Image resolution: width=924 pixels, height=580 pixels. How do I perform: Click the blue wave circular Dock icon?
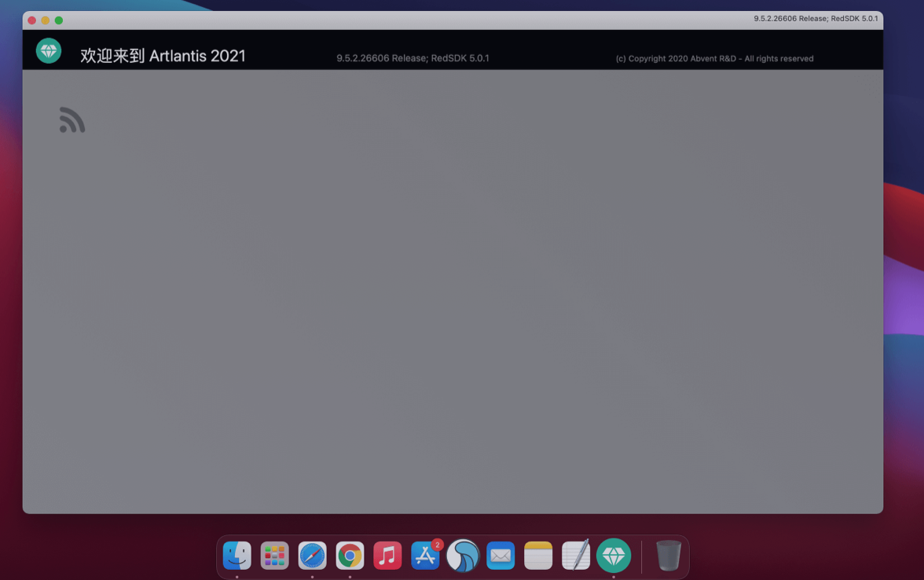[x=463, y=556]
